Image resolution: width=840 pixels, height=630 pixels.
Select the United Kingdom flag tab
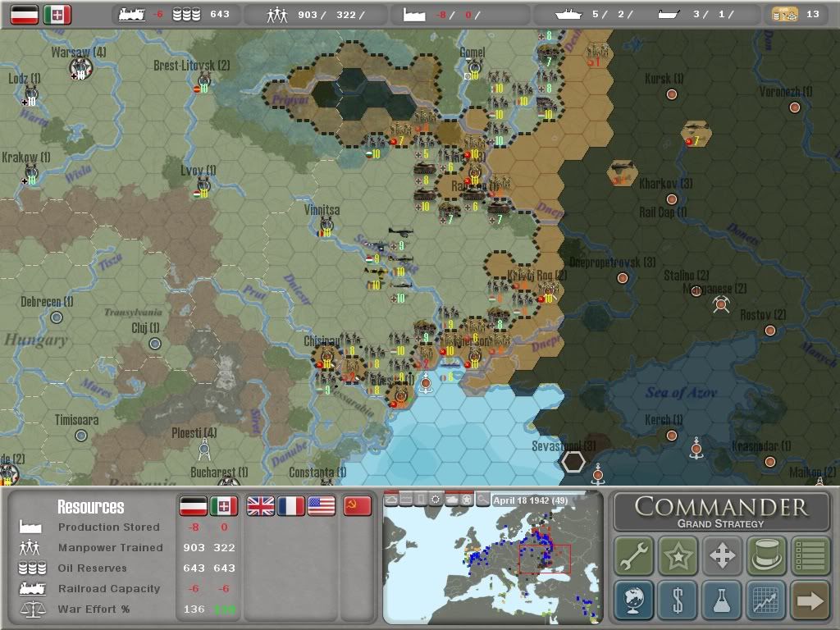point(260,505)
